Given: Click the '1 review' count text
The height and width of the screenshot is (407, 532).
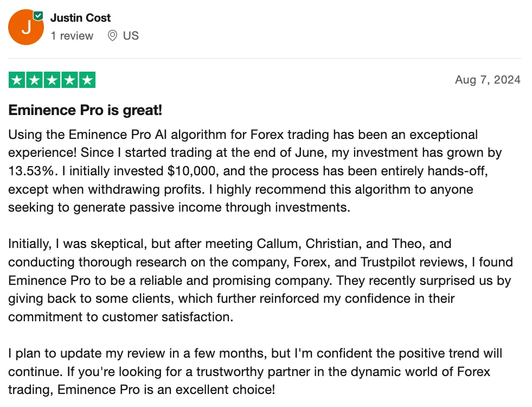Looking at the screenshot, I should point(72,36).
